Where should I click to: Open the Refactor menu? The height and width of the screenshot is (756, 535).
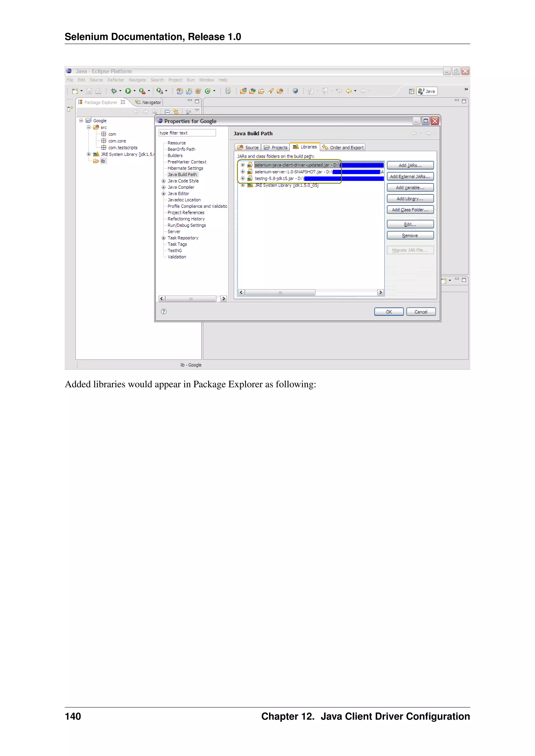tap(116, 80)
